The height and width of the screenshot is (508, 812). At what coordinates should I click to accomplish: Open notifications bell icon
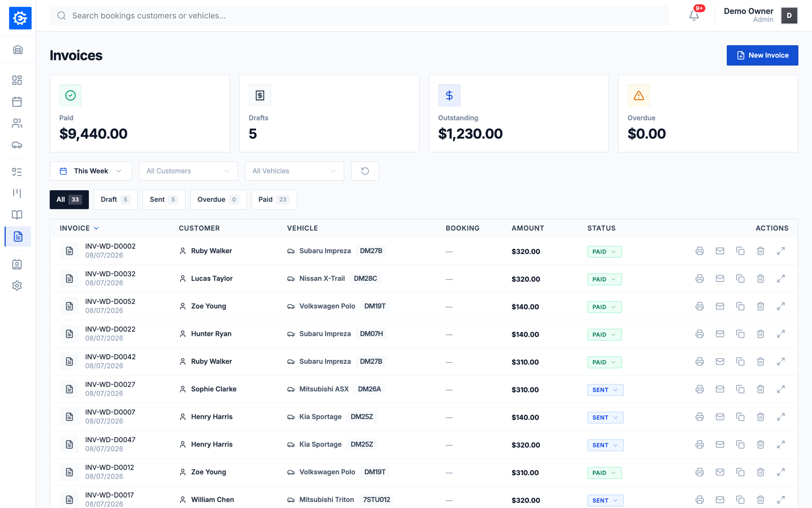[694, 15]
